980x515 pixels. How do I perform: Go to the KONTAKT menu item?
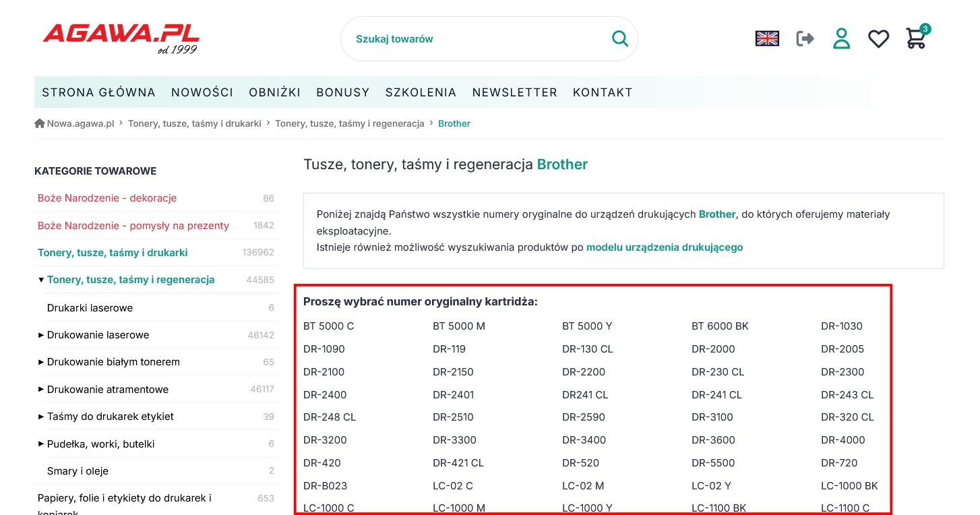coord(603,92)
